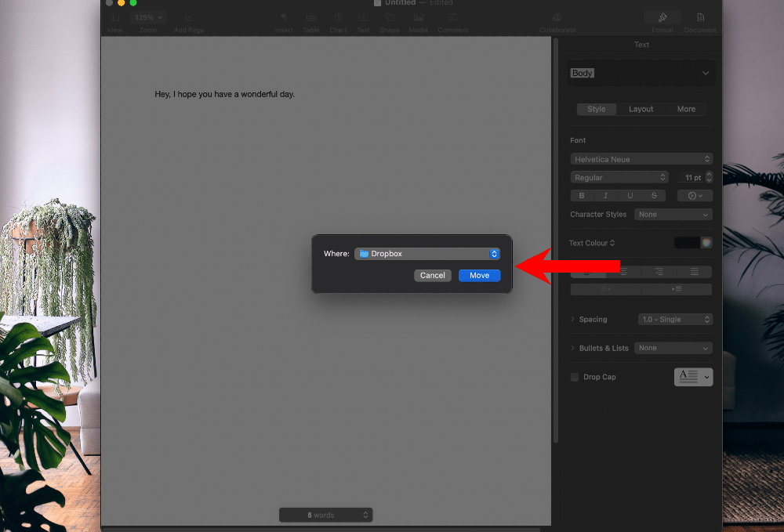784x532 pixels.
Task: Open the Document inspector icon
Action: (700, 18)
